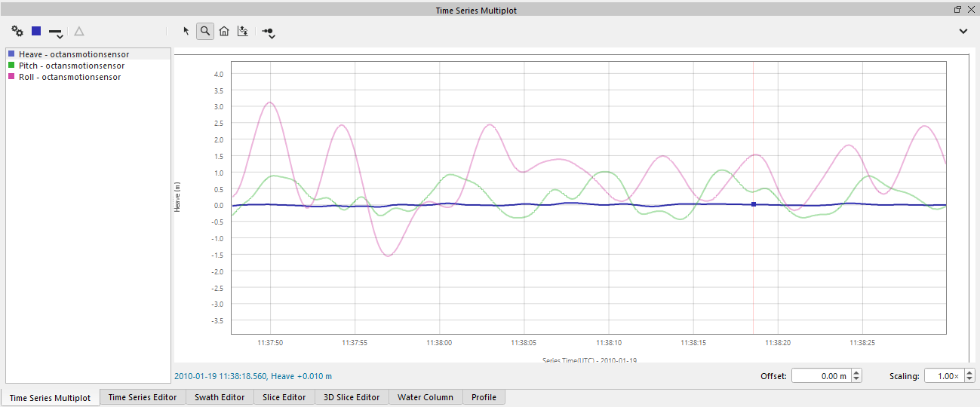The image size is (980, 407).
Task: Toggle the magnifier zoom tool
Action: pos(204,32)
